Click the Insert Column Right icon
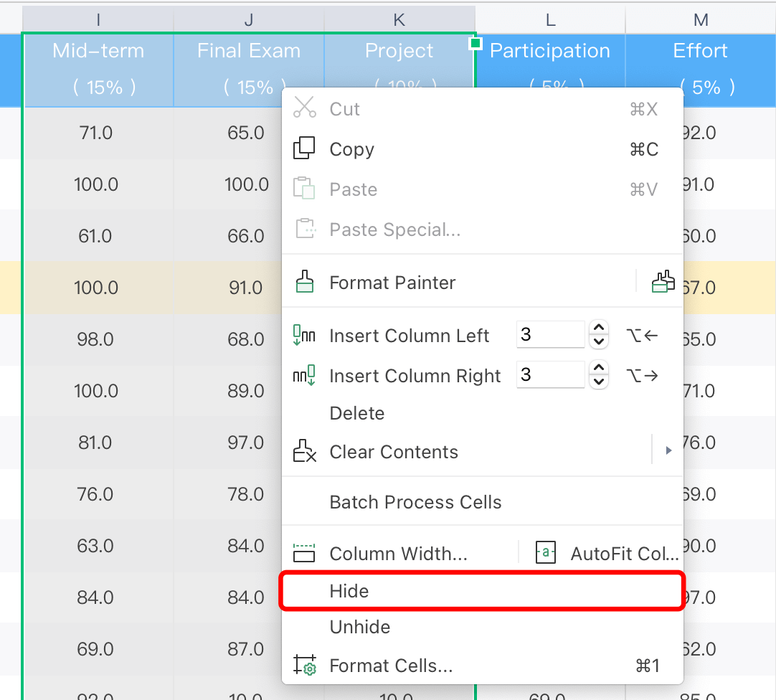The height and width of the screenshot is (700, 776). 305,375
